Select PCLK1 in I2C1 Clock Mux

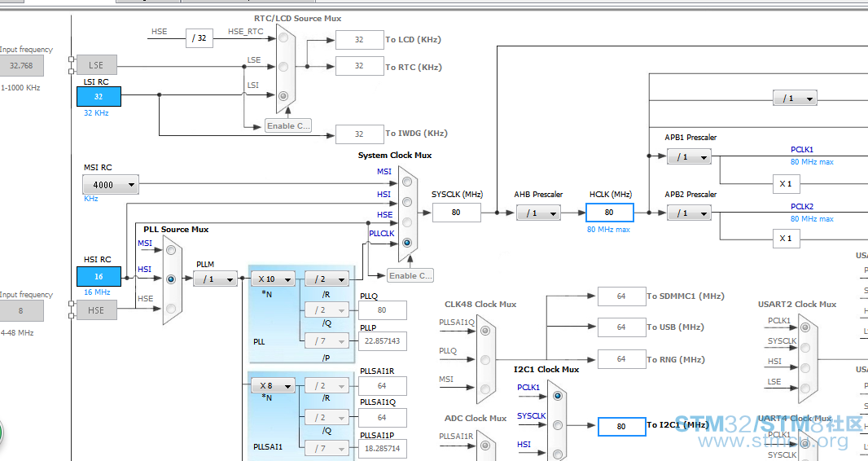pos(558,396)
